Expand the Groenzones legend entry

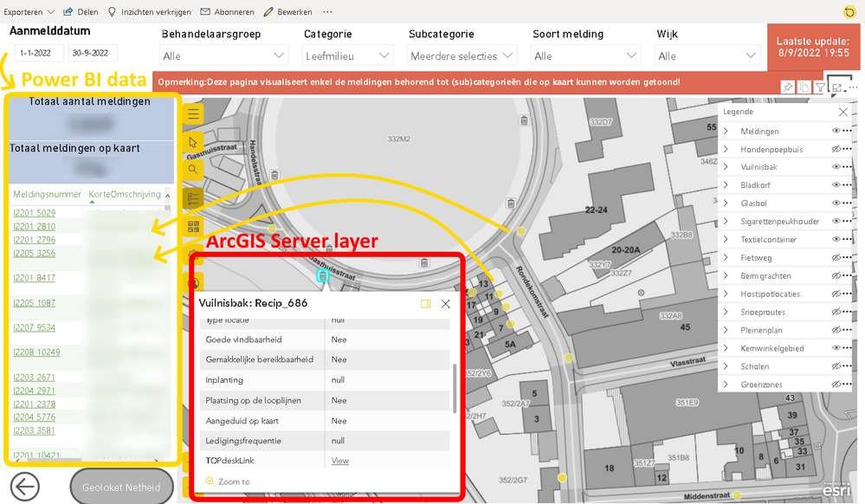click(726, 384)
